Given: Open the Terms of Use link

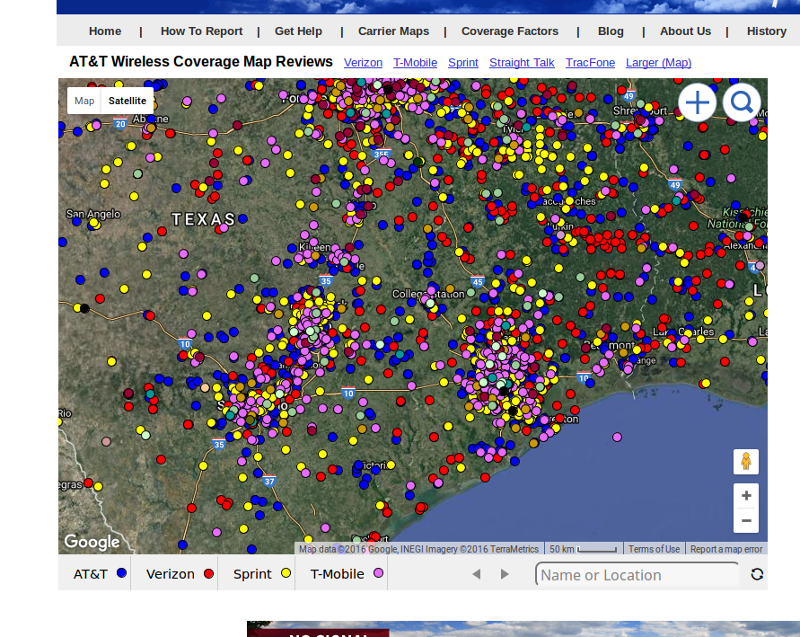Looking at the screenshot, I should (x=654, y=549).
